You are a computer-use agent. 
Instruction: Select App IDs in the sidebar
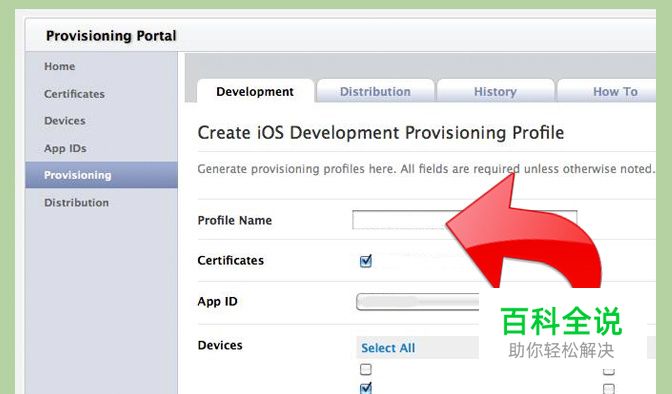coord(65,148)
